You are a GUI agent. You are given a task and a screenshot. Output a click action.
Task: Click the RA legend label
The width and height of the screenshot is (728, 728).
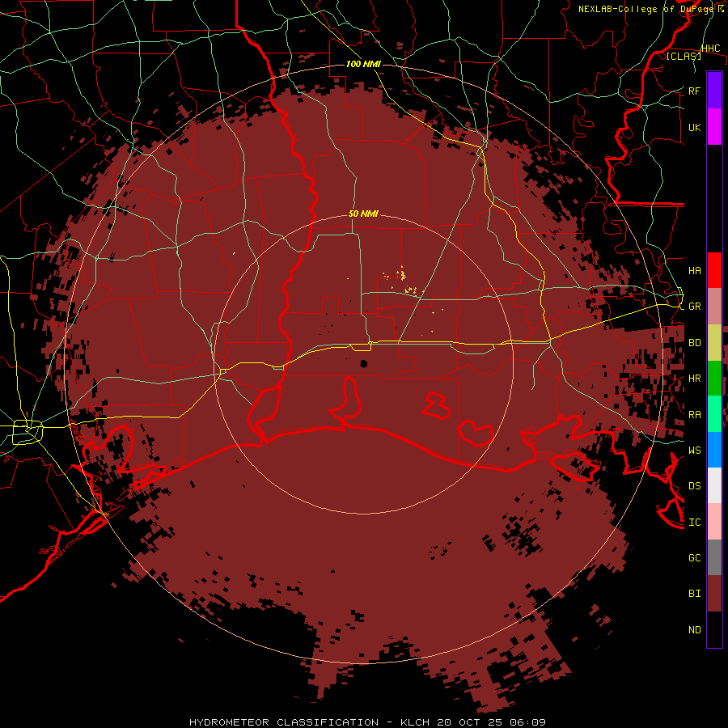coord(695,415)
